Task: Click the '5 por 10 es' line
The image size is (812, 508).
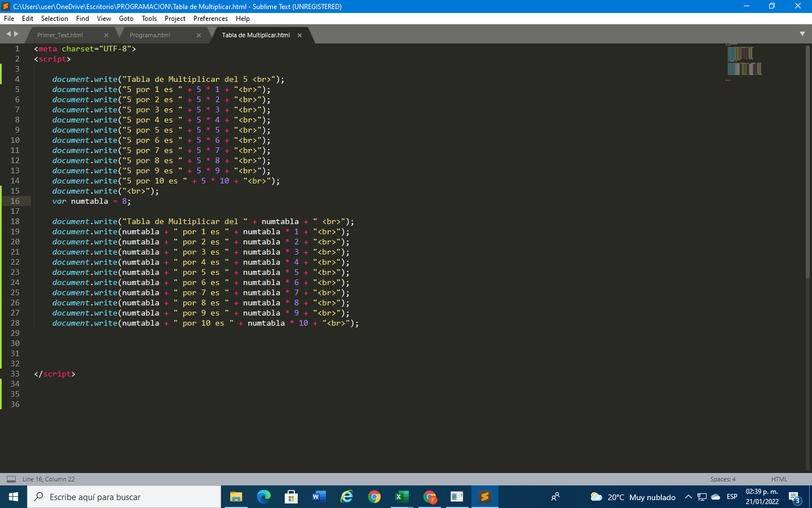Action: point(166,181)
